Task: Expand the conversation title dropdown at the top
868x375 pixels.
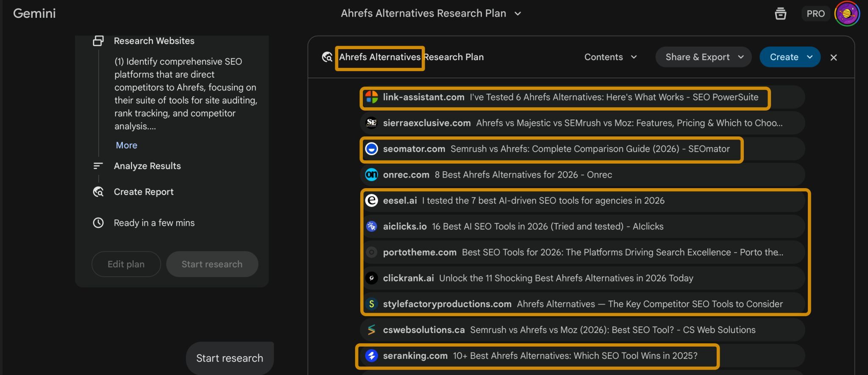Action: (x=517, y=14)
